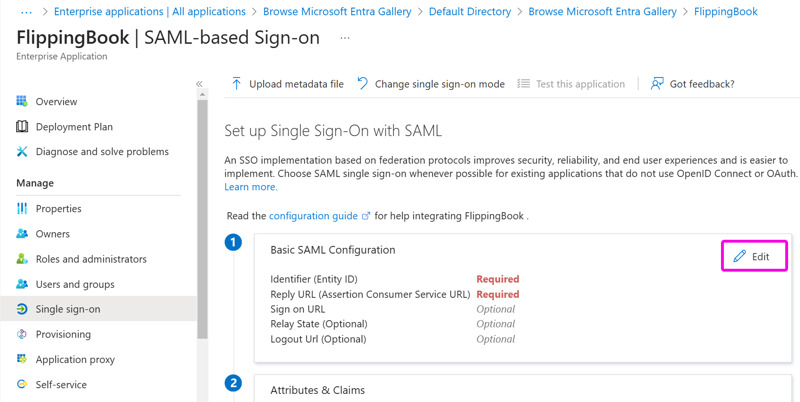Click Change single sign-on mode

(x=431, y=84)
